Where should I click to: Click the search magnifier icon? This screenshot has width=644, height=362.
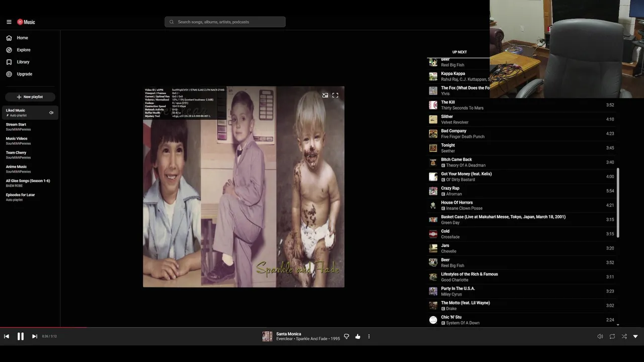tap(172, 22)
